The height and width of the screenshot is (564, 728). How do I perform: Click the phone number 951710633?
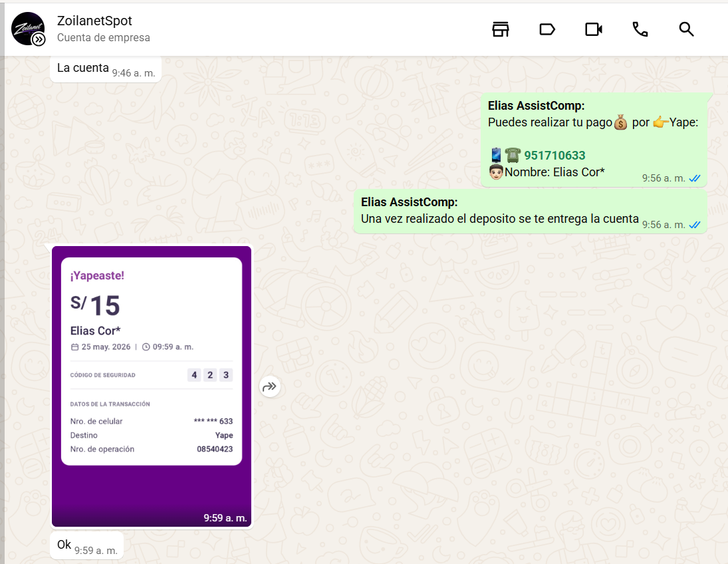pyautogui.click(x=554, y=155)
